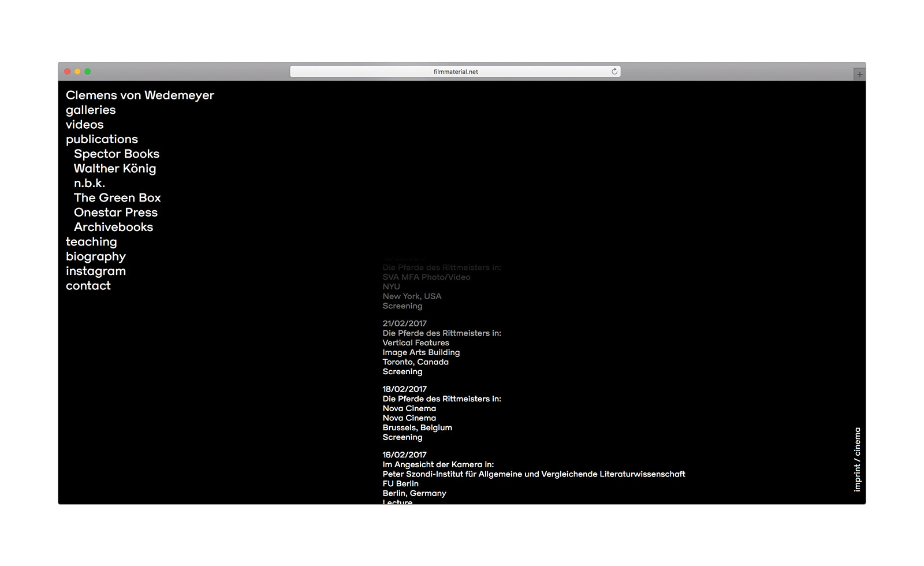Image resolution: width=924 pixels, height=566 pixels.
Task: Navigate to the teaching page
Action: [91, 242]
